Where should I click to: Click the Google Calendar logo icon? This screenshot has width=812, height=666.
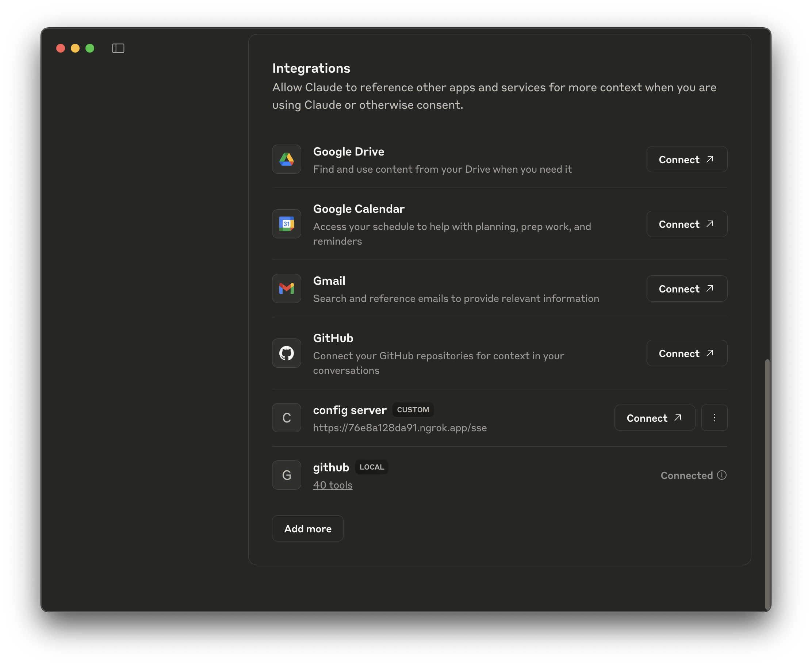[287, 224]
